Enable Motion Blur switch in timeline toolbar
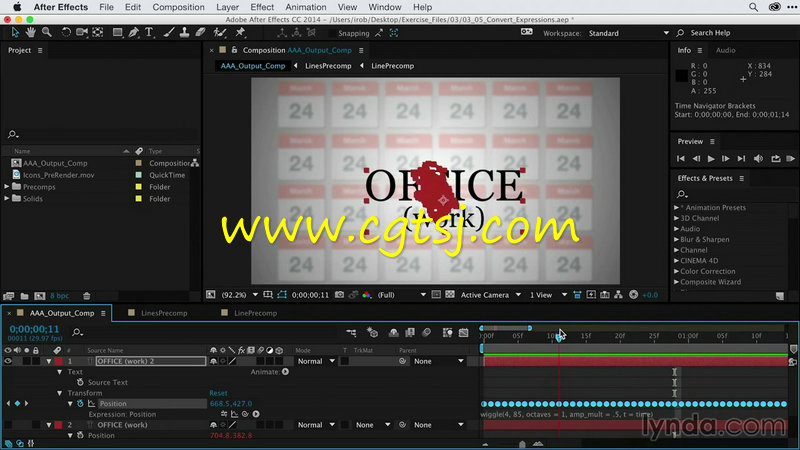Viewport: 800px width, 450px height. tap(427, 333)
